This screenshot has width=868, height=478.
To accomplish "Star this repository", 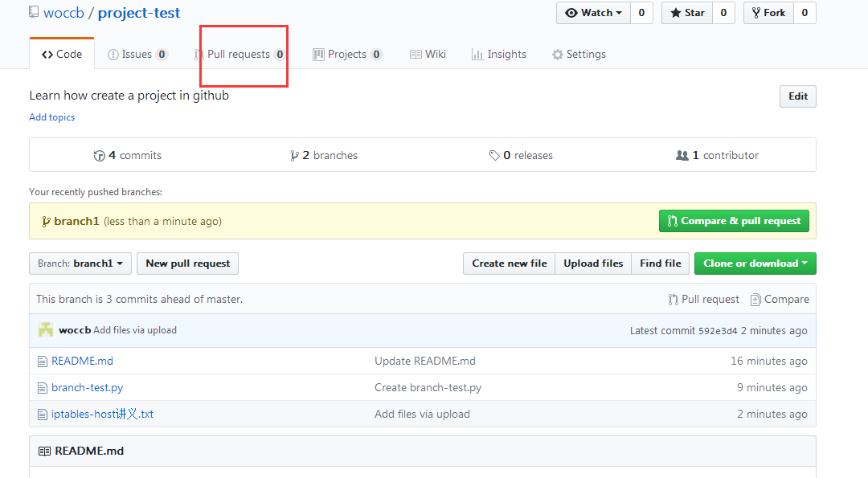I will click(687, 13).
